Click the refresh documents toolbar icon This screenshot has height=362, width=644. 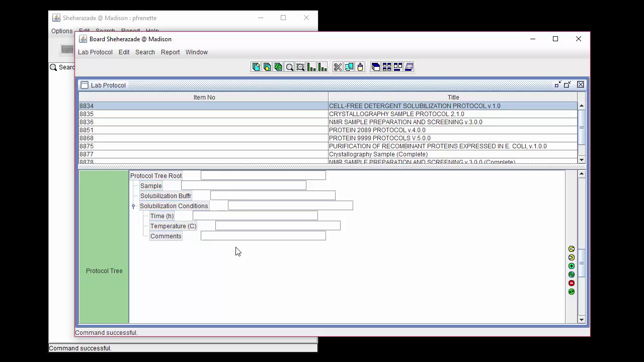tap(278, 67)
